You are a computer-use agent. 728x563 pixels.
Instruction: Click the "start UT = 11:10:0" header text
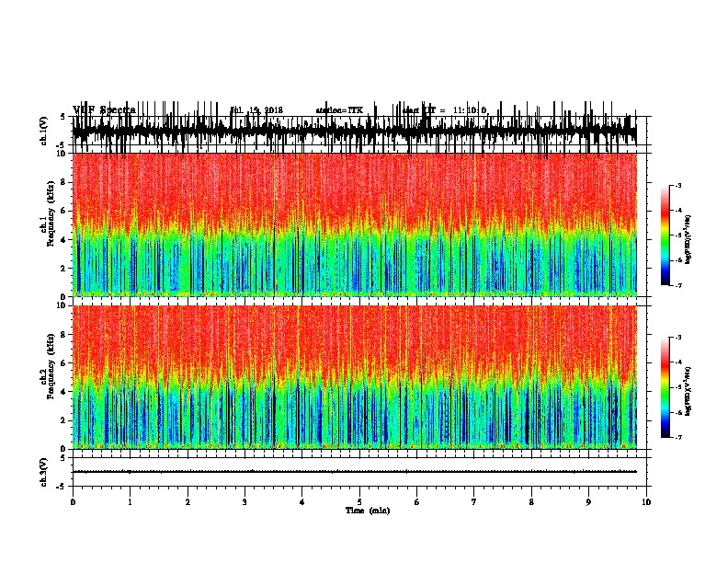click(444, 110)
